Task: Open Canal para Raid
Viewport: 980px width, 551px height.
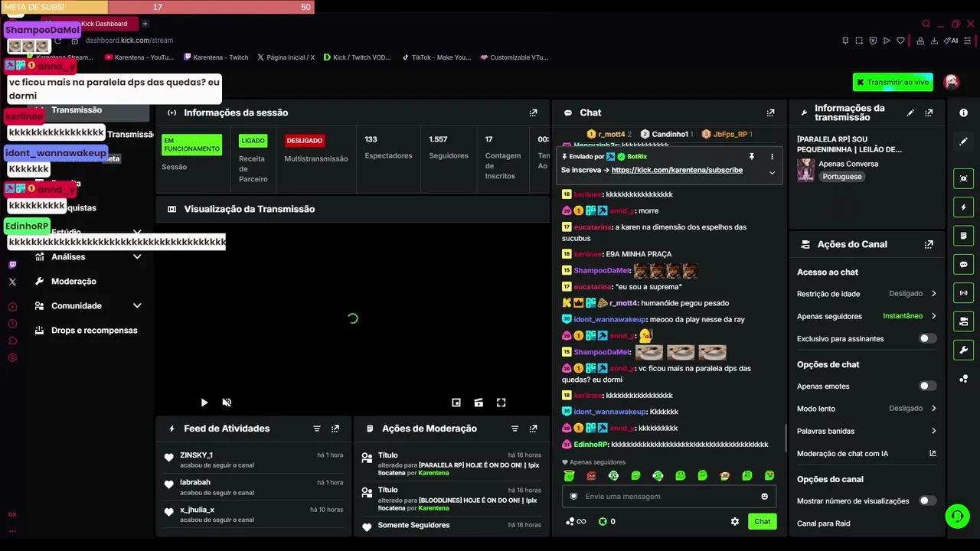Action: 823,523
